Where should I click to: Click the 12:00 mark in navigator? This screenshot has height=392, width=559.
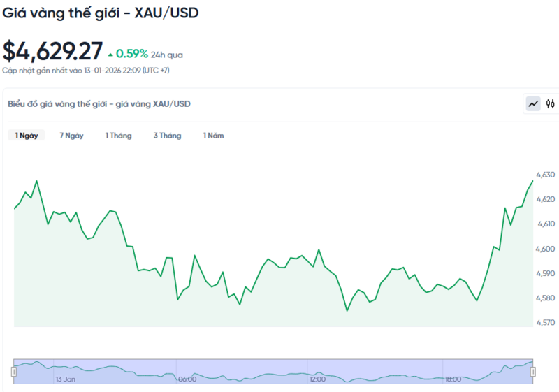click(317, 379)
